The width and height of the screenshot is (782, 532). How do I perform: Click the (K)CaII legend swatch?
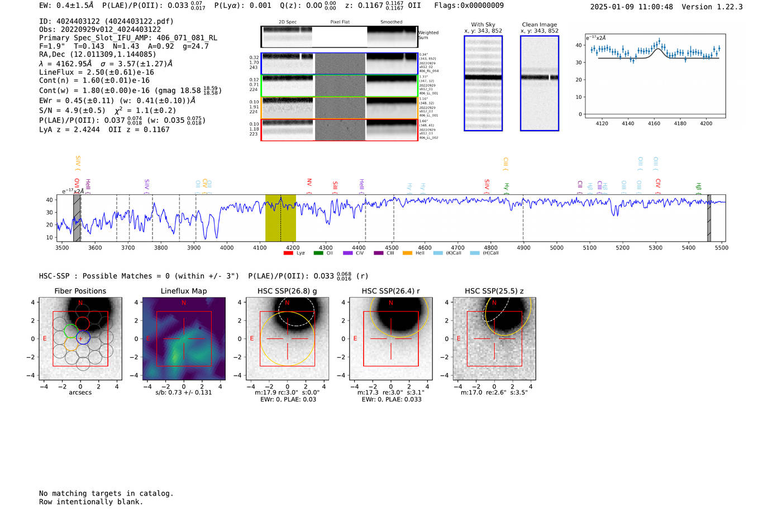[x=437, y=253]
